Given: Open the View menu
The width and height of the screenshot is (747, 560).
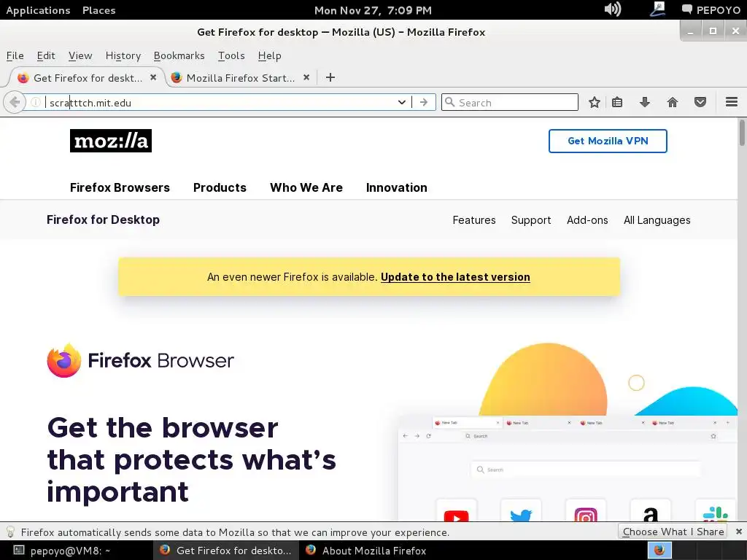Looking at the screenshot, I should tap(80, 55).
